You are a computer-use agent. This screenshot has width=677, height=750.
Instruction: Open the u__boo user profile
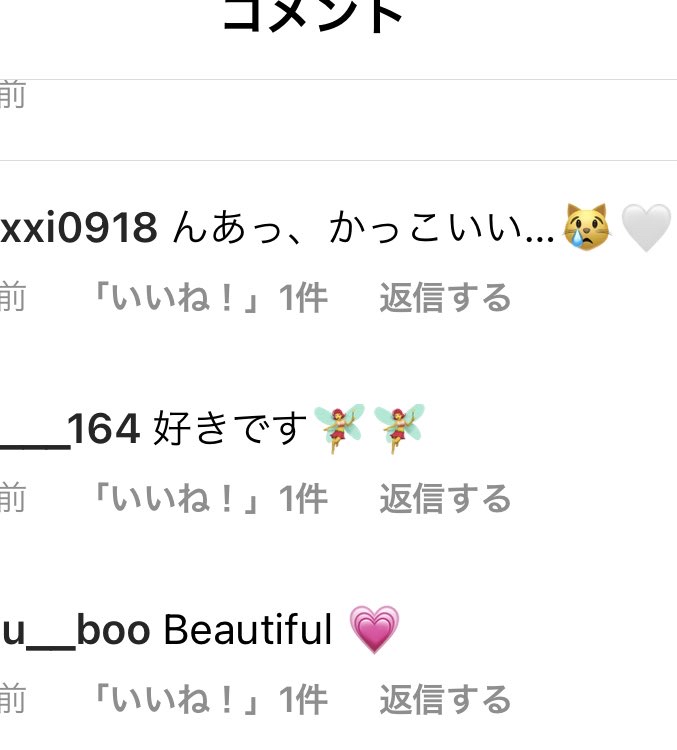(x=76, y=630)
